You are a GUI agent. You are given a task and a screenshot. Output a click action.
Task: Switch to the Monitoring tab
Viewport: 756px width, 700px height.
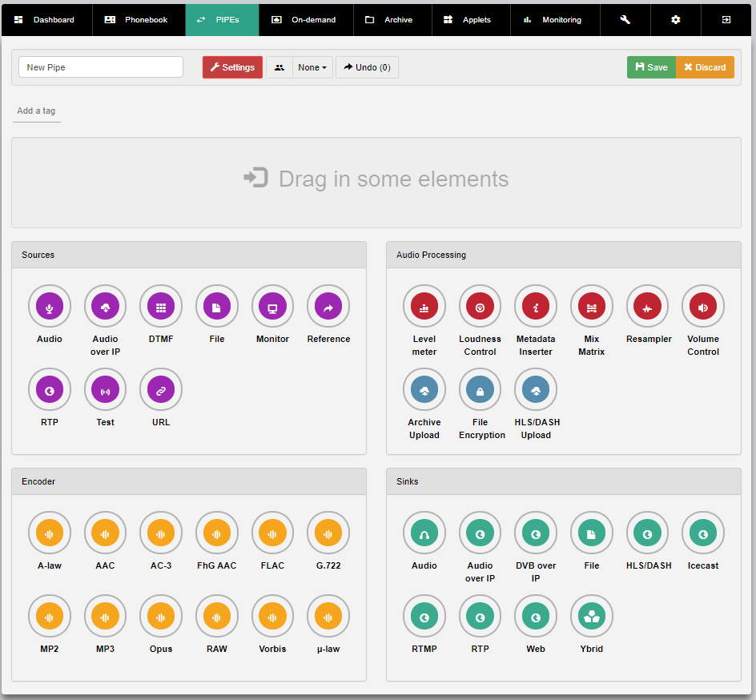[x=553, y=20]
